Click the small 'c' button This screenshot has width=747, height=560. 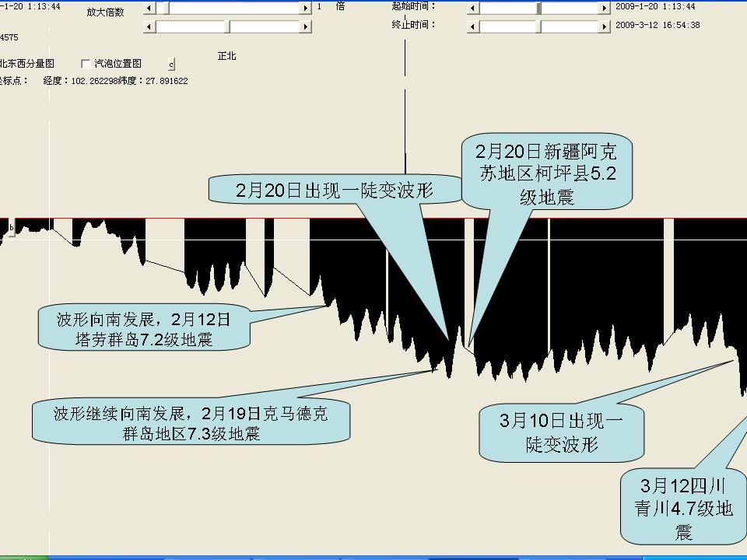coord(171,65)
